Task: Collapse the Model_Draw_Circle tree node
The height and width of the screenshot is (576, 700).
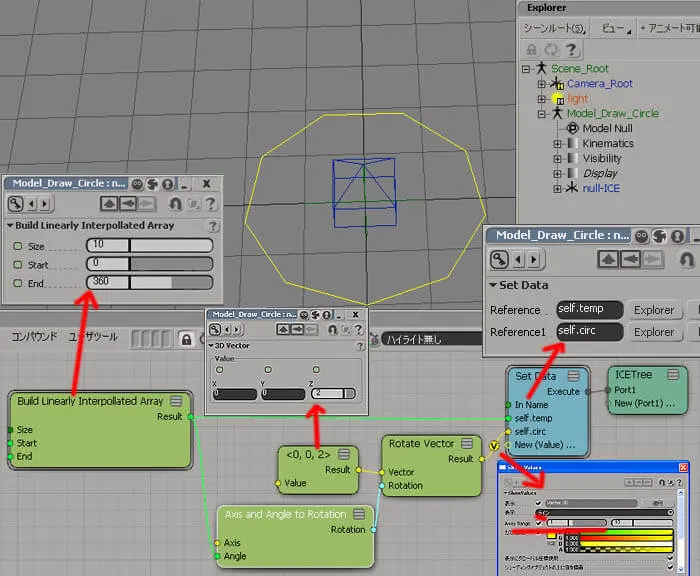Action: click(x=542, y=114)
